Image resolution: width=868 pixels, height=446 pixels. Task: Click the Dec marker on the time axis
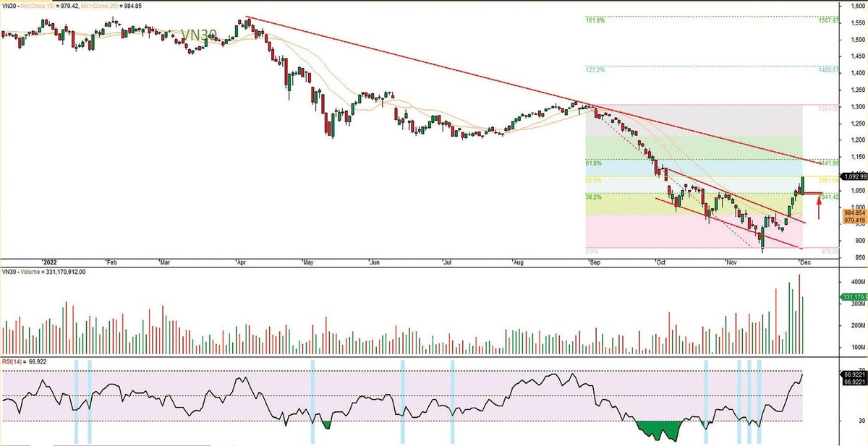804,262
